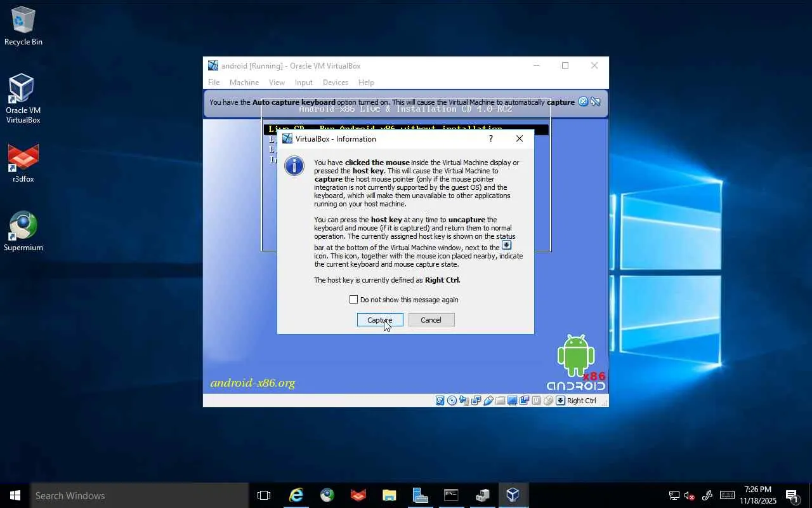Open Task View from the taskbar
This screenshot has width=812, height=508.
(x=264, y=495)
